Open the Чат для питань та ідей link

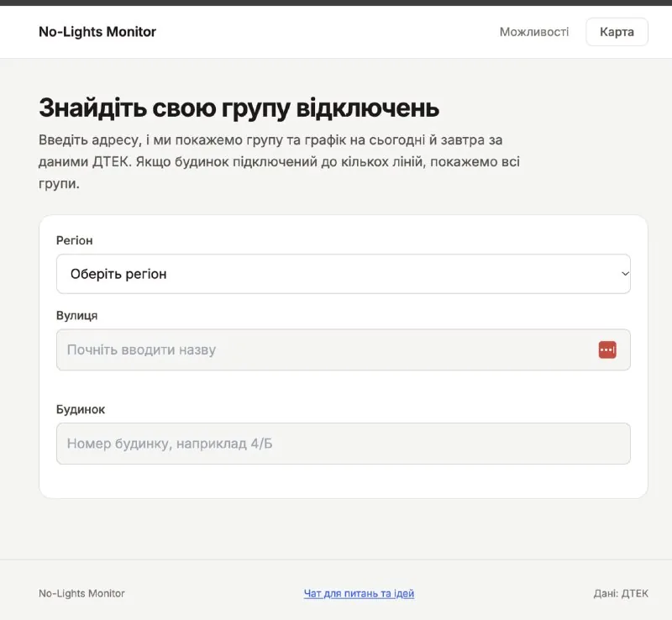360,593
